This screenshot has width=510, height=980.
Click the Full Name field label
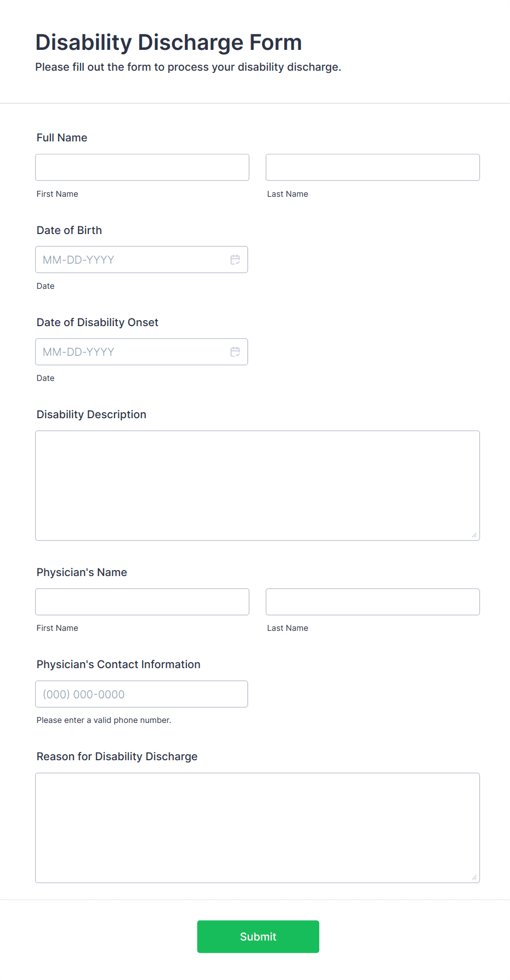[62, 138]
